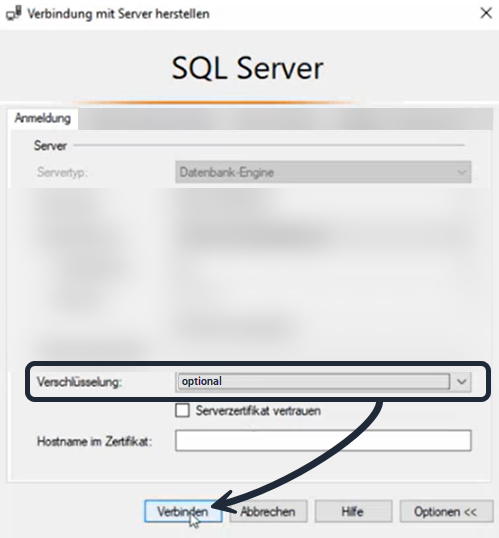Click the Verschlüsselung label

(79, 382)
